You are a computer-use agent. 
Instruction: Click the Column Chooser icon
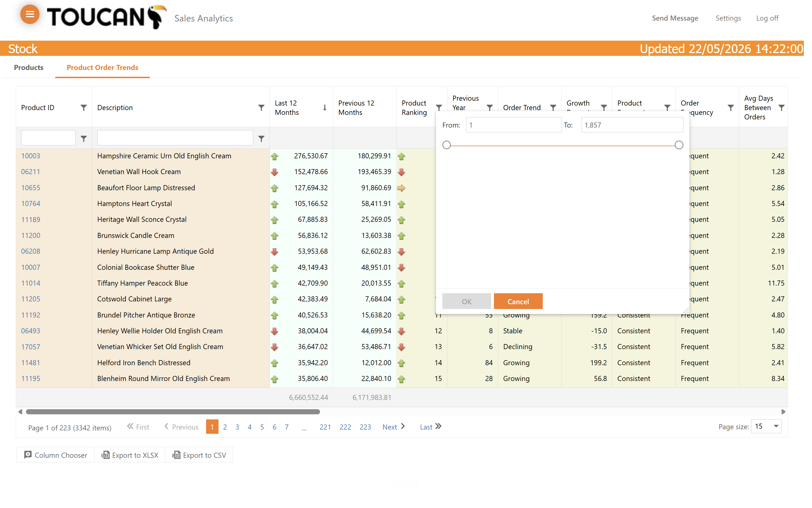click(x=28, y=455)
